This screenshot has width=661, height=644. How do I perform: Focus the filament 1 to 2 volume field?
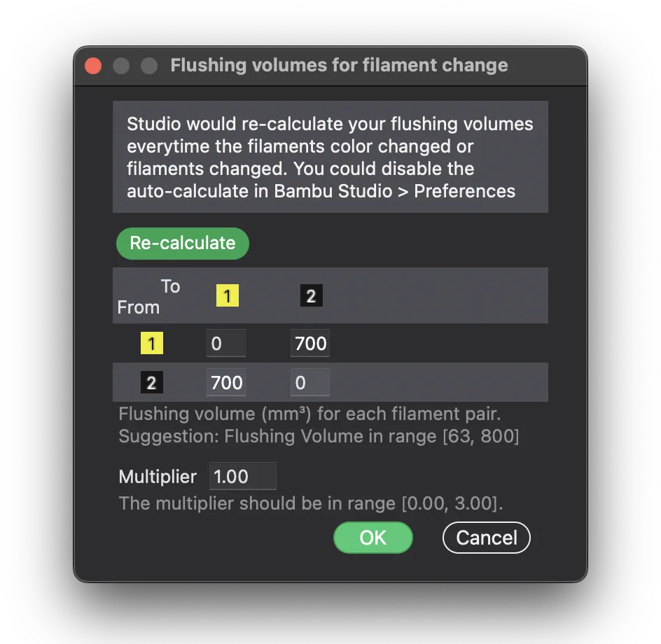(310, 344)
